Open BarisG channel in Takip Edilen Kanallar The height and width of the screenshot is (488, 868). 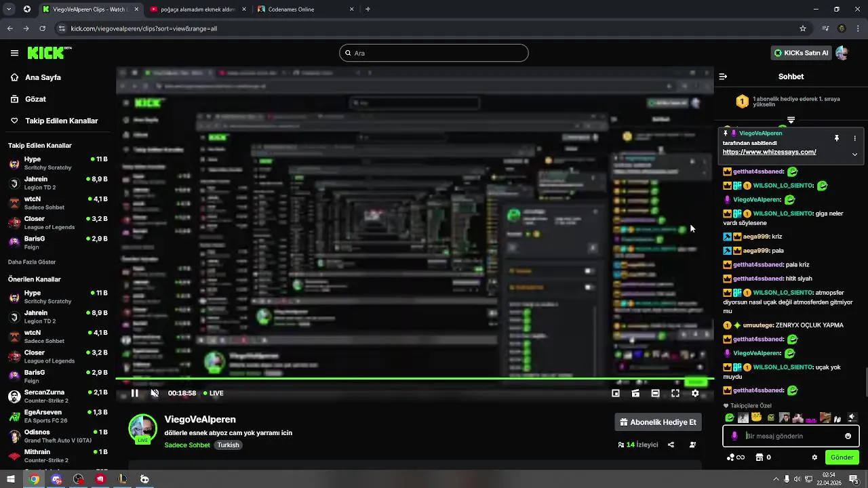point(58,243)
